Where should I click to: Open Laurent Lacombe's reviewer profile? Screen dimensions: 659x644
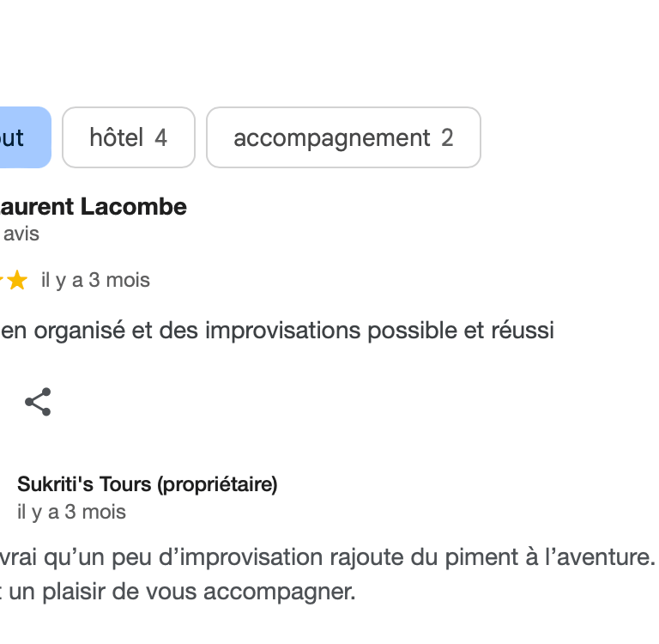coord(93,207)
